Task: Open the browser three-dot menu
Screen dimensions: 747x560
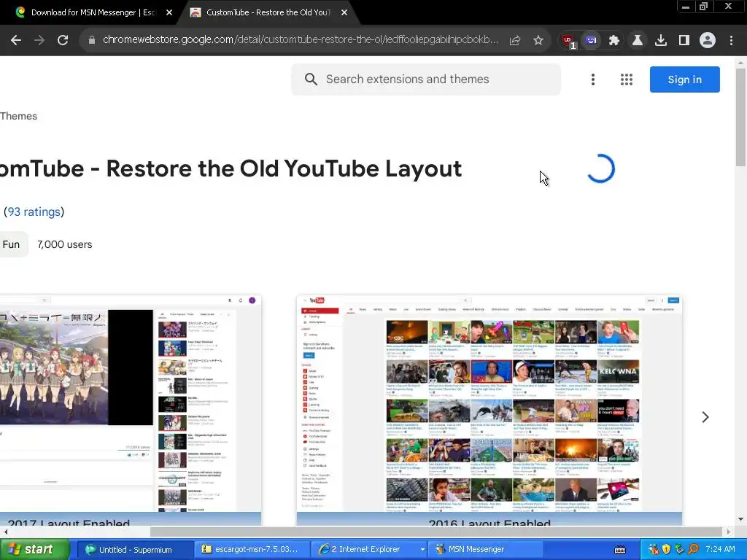Action: [x=731, y=41]
